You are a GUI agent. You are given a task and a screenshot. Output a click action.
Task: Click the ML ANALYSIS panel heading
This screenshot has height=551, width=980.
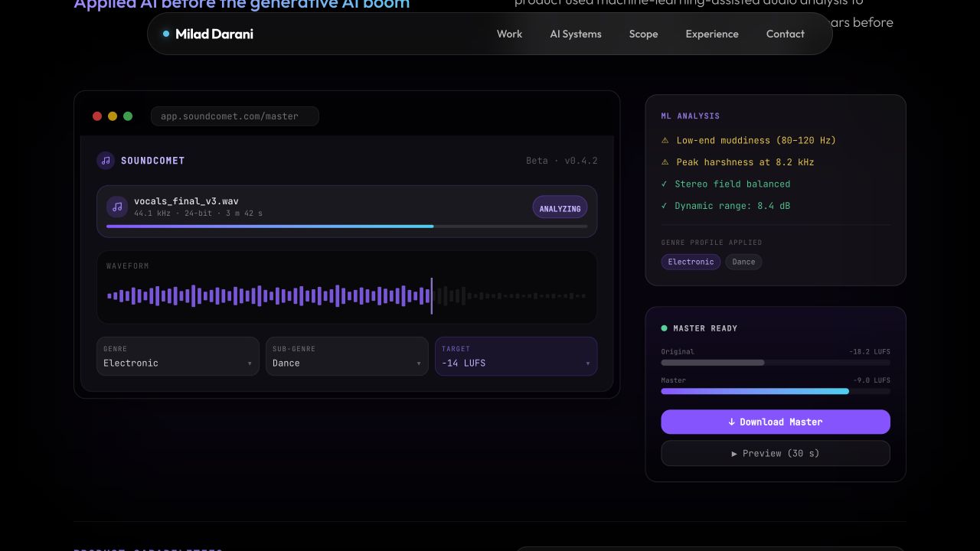[x=691, y=116]
